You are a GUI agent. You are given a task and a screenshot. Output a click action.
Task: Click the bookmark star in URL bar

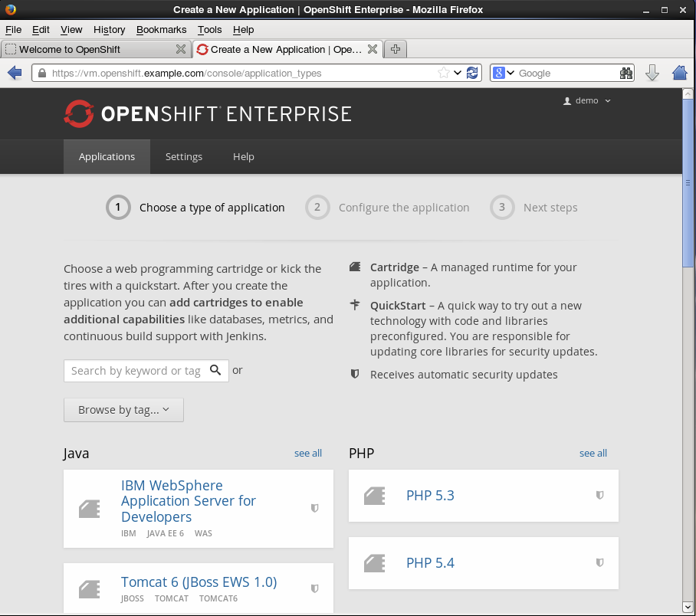pos(444,73)
